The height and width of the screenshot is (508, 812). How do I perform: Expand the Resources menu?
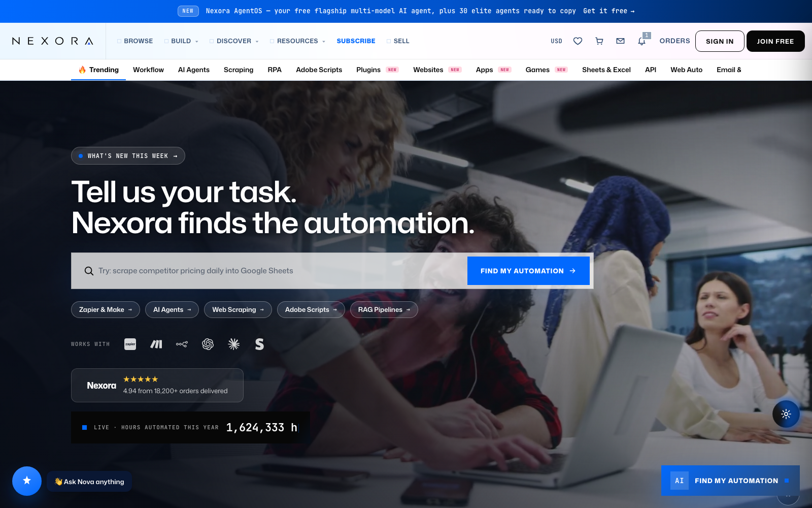pyautogui.click(x=297, y=41)
